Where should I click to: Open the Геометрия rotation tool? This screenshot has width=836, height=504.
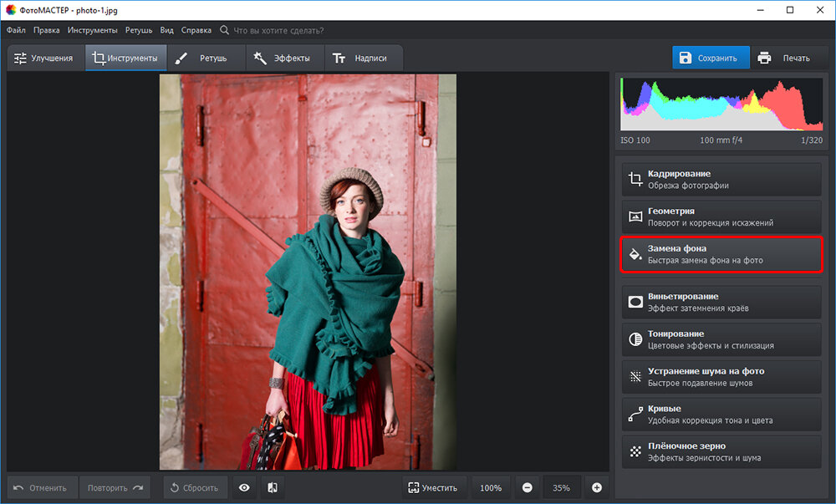[x=721, y=216]
